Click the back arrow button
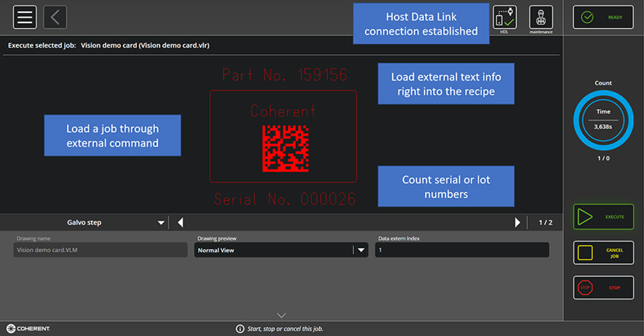The height and width of the screenshot is (336, 644). [x=55, y=18]
